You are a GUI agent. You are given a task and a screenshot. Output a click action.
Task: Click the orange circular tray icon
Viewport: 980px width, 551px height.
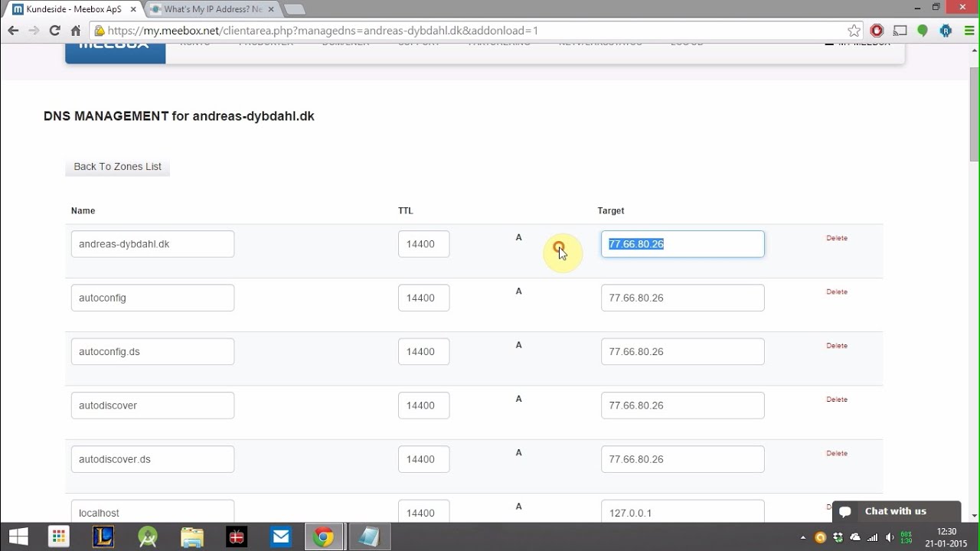point(821,537)
